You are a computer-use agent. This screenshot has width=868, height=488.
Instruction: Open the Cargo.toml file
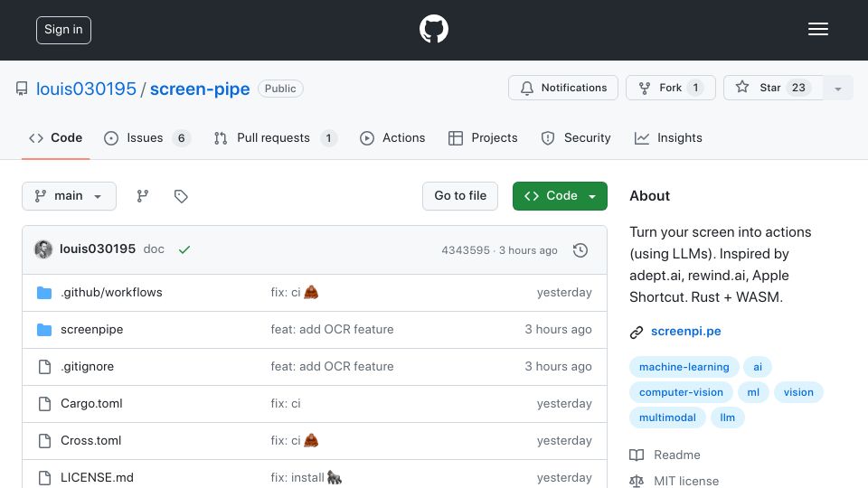pos(91,403)
